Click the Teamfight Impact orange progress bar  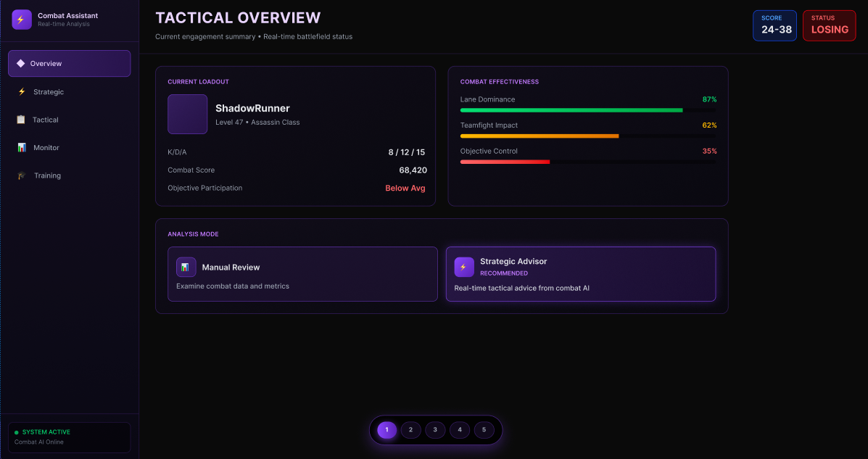(x=540, y=136)
